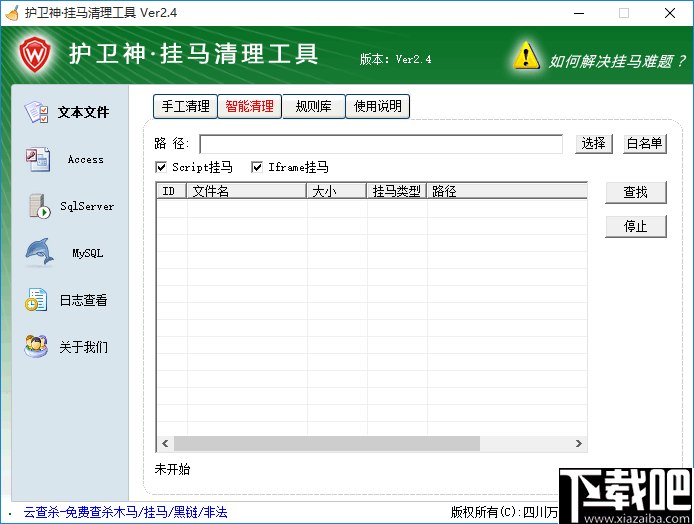Image resolution: width=694 pixels, height=524 pixels.
Task: Switch to the 规则库 tab
Action: pos(313,106)
